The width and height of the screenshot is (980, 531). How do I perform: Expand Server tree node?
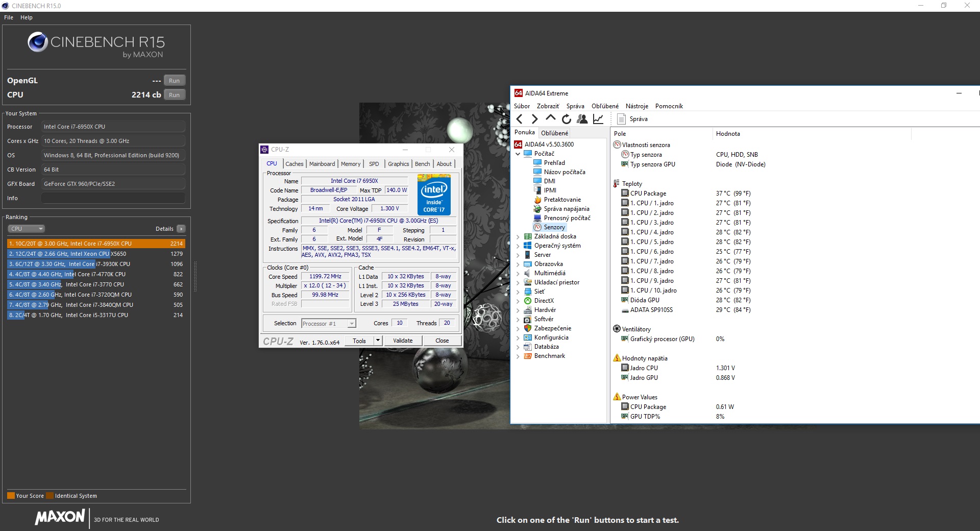518,255
